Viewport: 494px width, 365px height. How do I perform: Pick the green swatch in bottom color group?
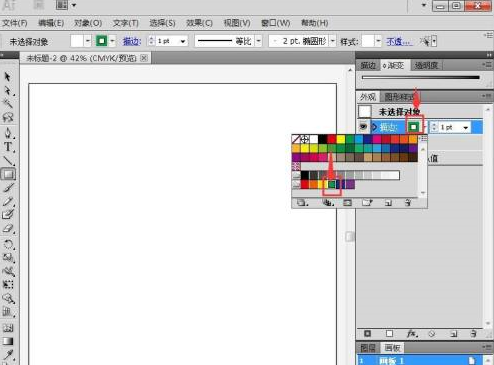(332, 184)
